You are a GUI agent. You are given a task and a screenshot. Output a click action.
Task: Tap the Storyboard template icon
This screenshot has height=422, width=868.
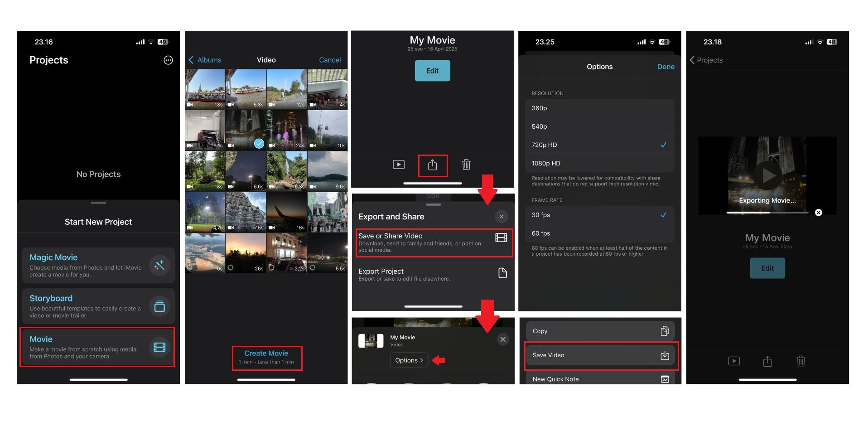tap(159, 306)
